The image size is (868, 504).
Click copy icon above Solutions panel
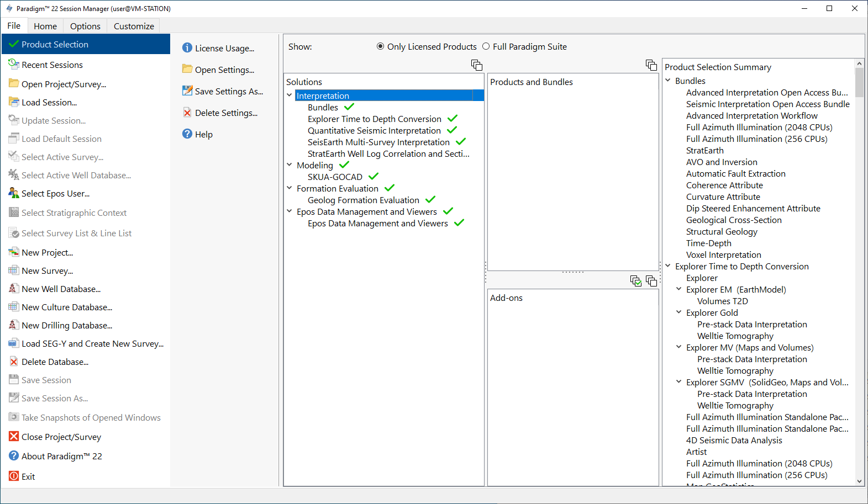coord(477,65)
